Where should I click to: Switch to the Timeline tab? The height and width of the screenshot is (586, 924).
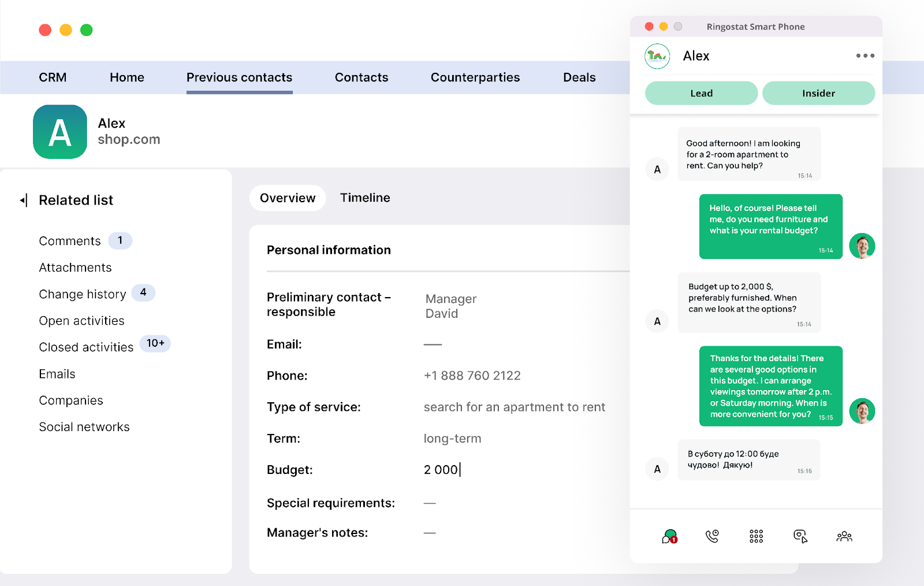click(365, 198)
